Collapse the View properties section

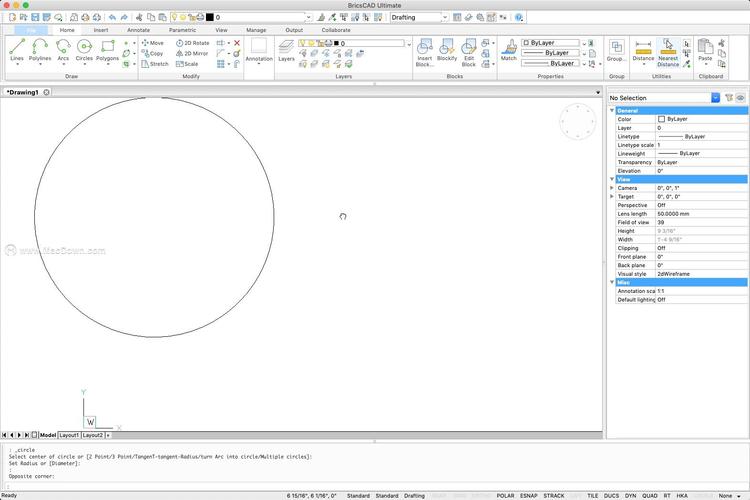[612, 179]
